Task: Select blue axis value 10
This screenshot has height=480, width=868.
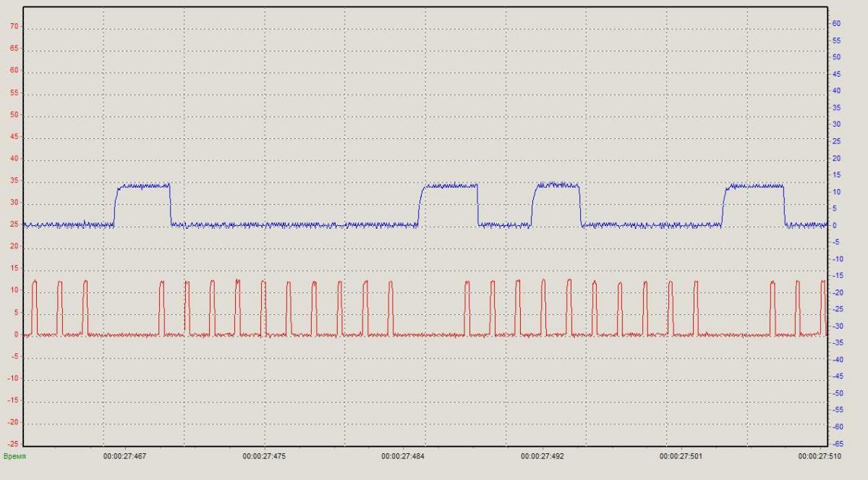Action: tap(836, 192)
